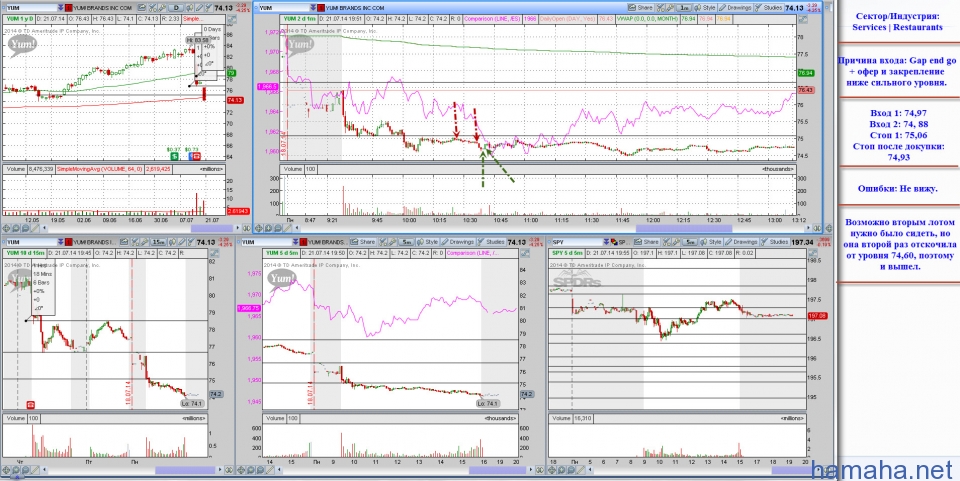The width and height of the screenshot is (960, 481).
Task: Open Studies menu in the 1-minute chart
Action: [x=769, y=8]
